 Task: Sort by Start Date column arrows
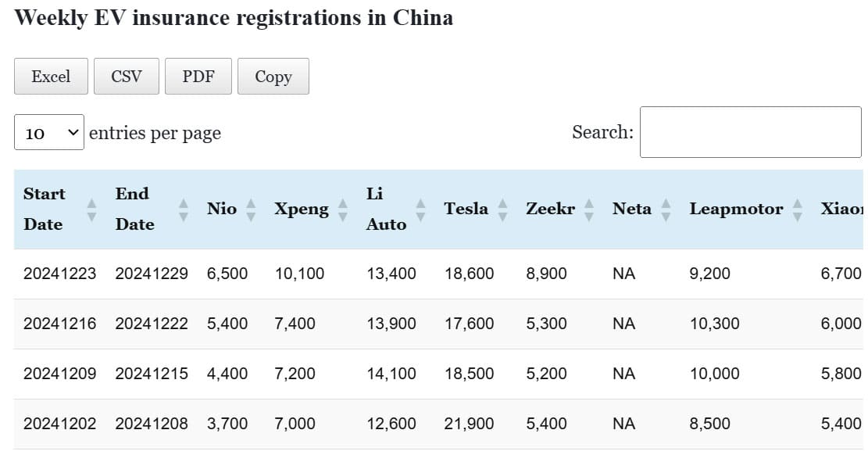[x=91, y=209]
